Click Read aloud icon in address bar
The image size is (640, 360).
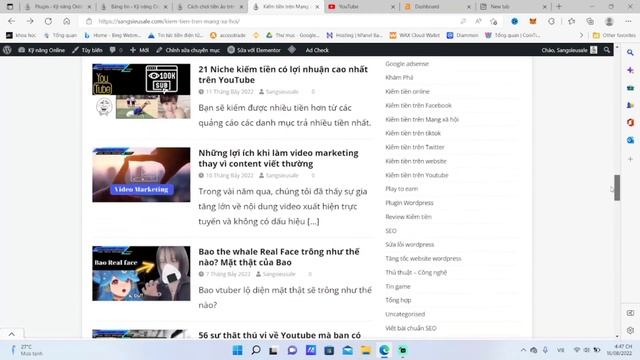478,21
